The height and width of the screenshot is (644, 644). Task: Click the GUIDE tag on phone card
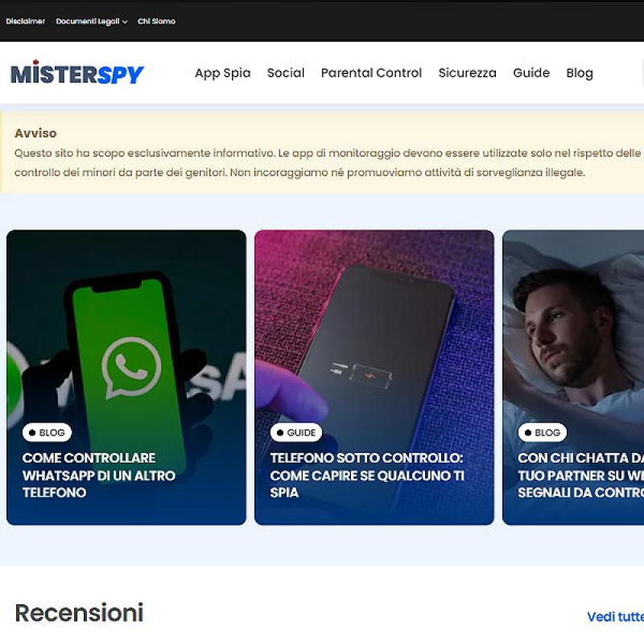tap(296, 432)
